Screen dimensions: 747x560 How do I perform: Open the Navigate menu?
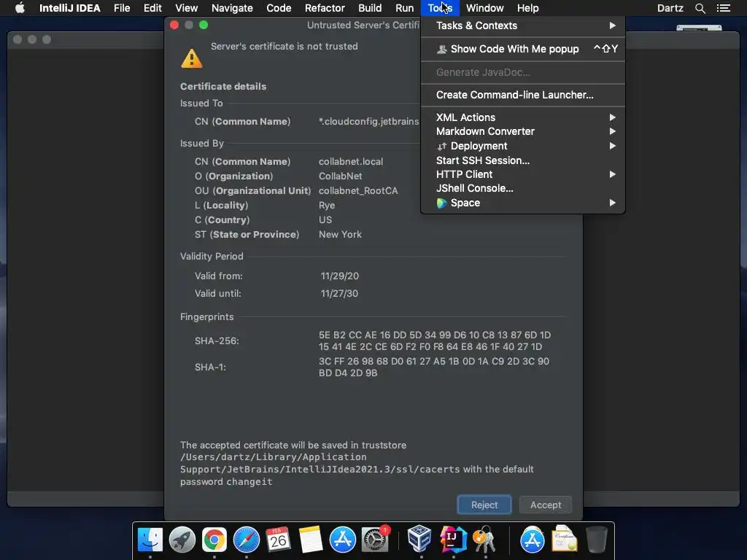[232, 8]
